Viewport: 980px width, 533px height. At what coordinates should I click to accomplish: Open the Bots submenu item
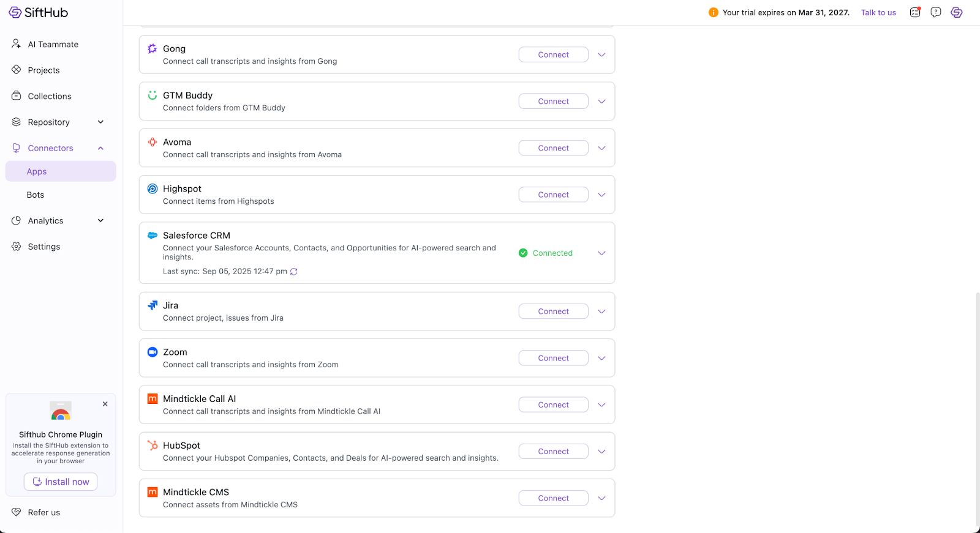point(36,195)
